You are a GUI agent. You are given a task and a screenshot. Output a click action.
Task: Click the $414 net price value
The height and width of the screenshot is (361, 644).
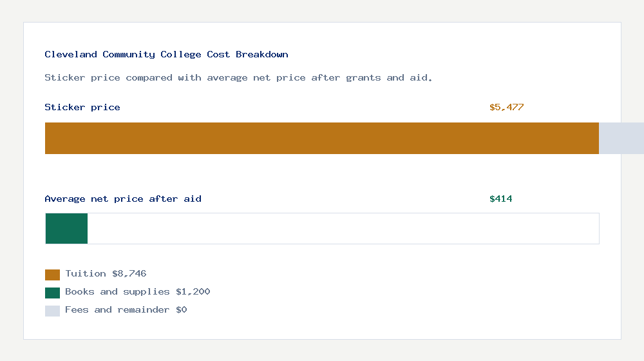click(501, 199)
